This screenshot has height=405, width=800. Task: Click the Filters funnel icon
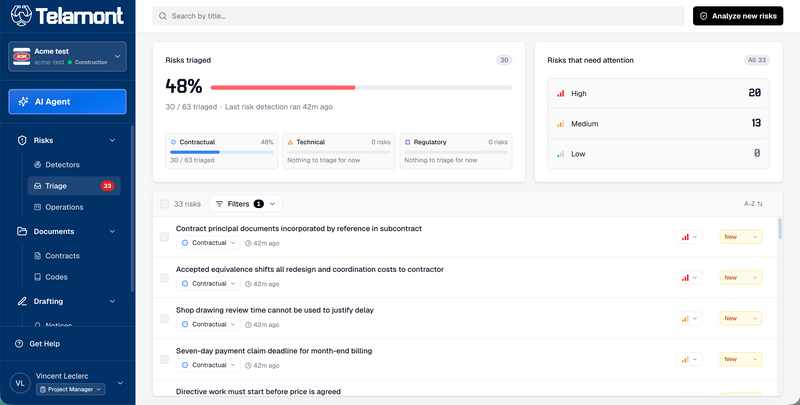pos(219,204)
